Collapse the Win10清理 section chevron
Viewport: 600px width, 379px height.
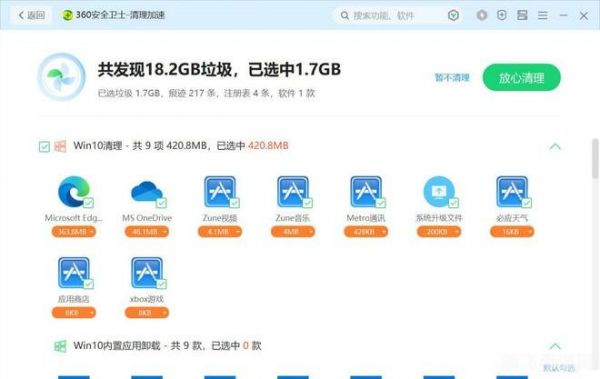tap(555, 146)
